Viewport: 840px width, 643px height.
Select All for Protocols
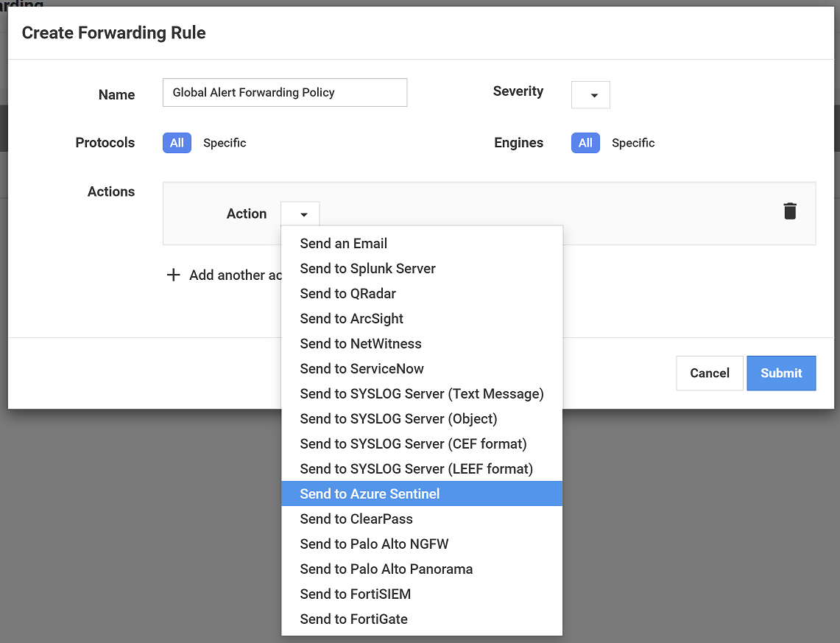tap(177, 142)
